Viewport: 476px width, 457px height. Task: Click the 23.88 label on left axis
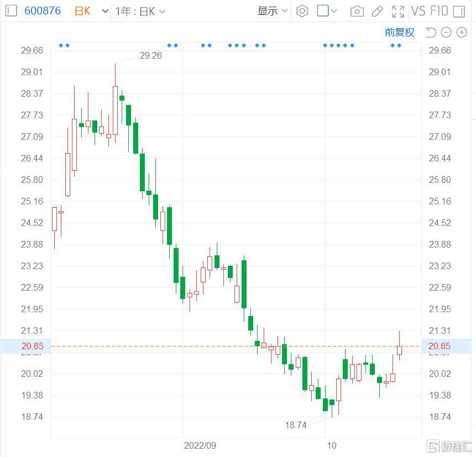click(x=32, y=244)
